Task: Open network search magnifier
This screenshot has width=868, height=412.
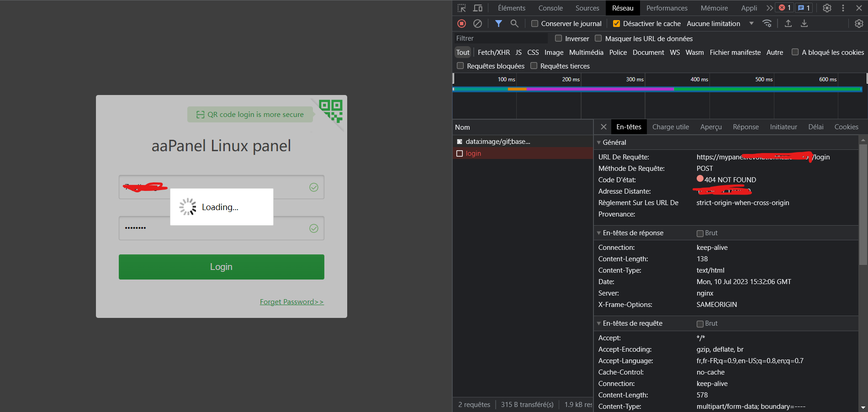Action: pyautogui.click(x=514, y=23)
